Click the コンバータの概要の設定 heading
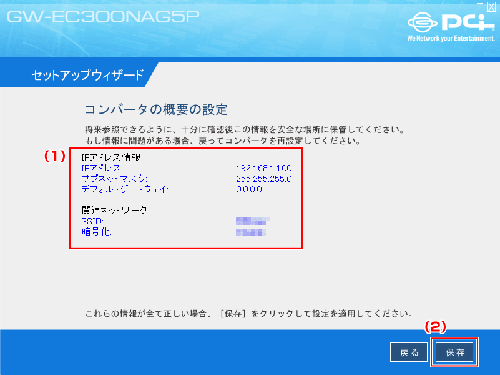Screen dimensions: 500x375 (156, 110)
